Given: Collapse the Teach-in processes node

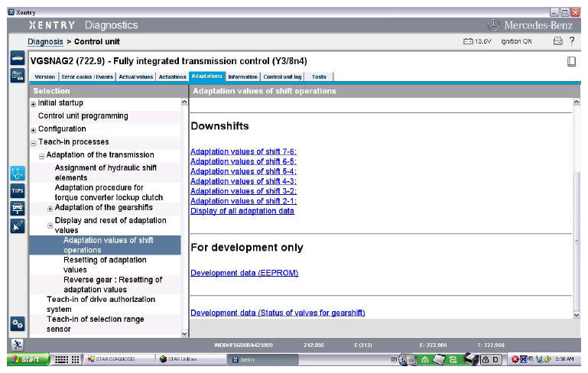Looking at the screenshot, I should [33, 143].
